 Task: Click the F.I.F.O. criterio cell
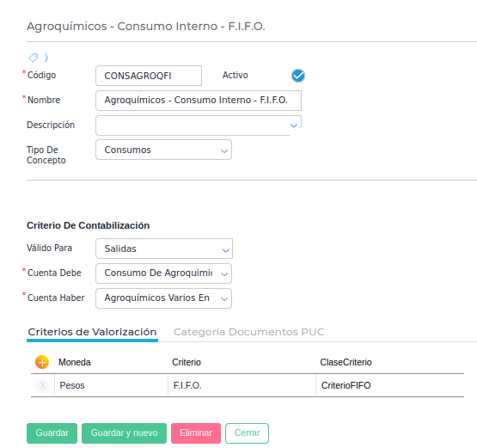pos(242,385)
